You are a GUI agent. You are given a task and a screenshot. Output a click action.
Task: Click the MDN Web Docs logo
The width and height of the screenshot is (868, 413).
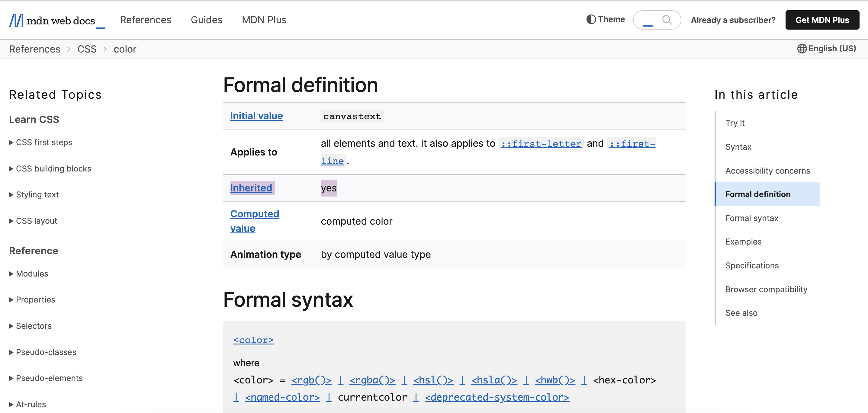coord(57,21)
